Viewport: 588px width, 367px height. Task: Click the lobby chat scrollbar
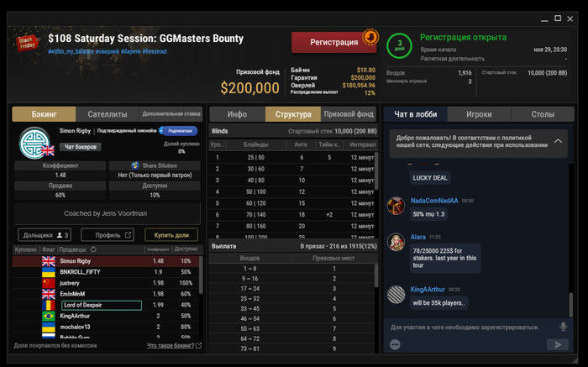(570, 304)
